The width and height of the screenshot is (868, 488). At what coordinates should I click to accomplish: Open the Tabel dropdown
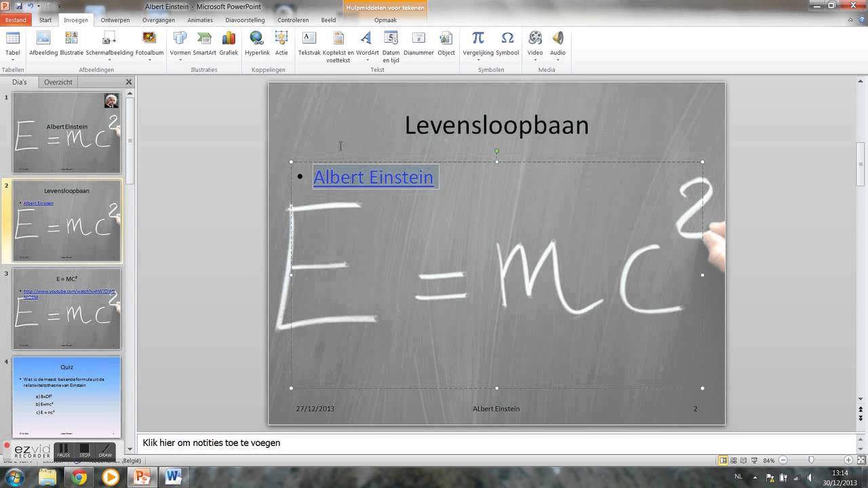pos(13,46)
